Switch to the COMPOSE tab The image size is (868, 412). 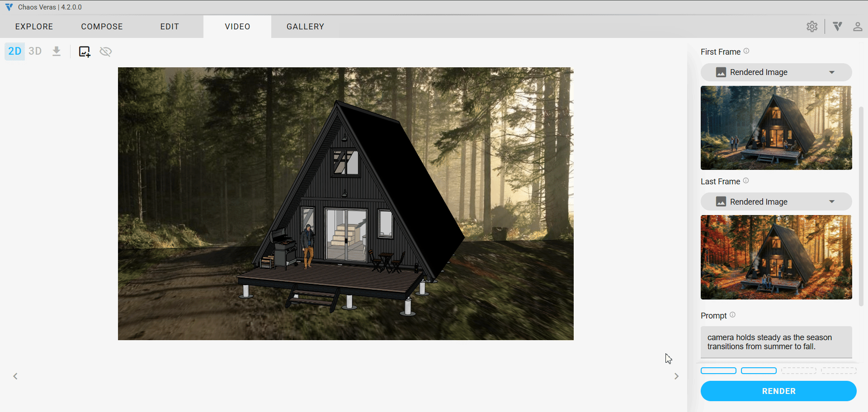[x=102, y=27]
